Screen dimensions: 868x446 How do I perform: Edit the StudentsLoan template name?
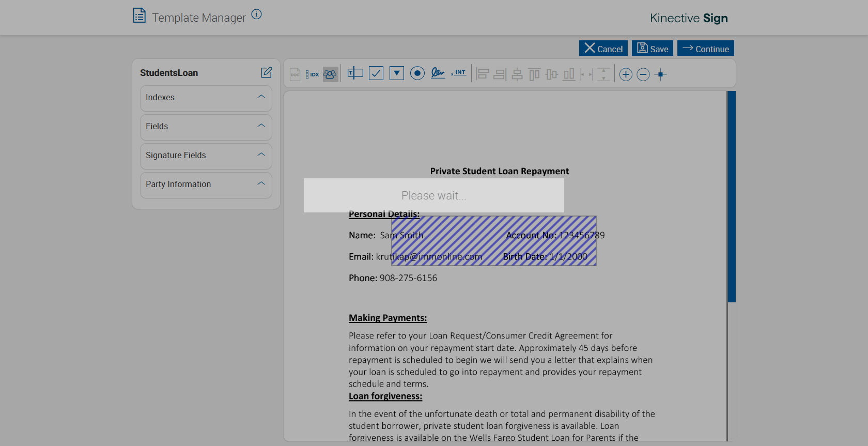(267, 72)
